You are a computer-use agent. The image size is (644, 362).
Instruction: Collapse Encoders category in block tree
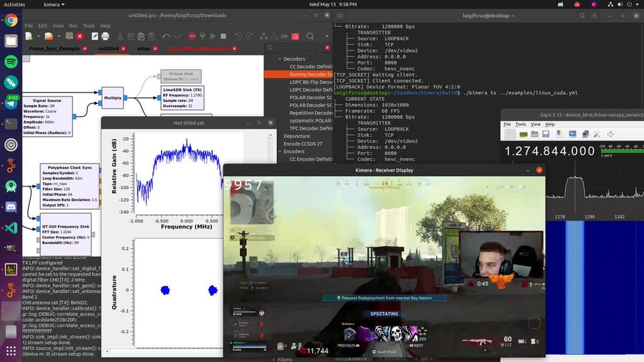(x=280, y=152)
